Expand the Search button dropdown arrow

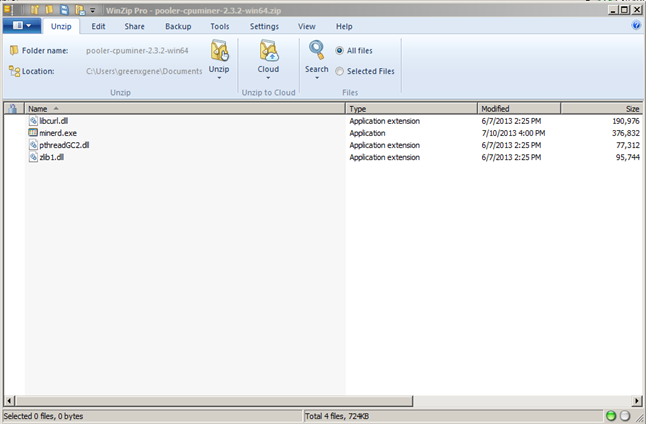click(x=317, y=78)
